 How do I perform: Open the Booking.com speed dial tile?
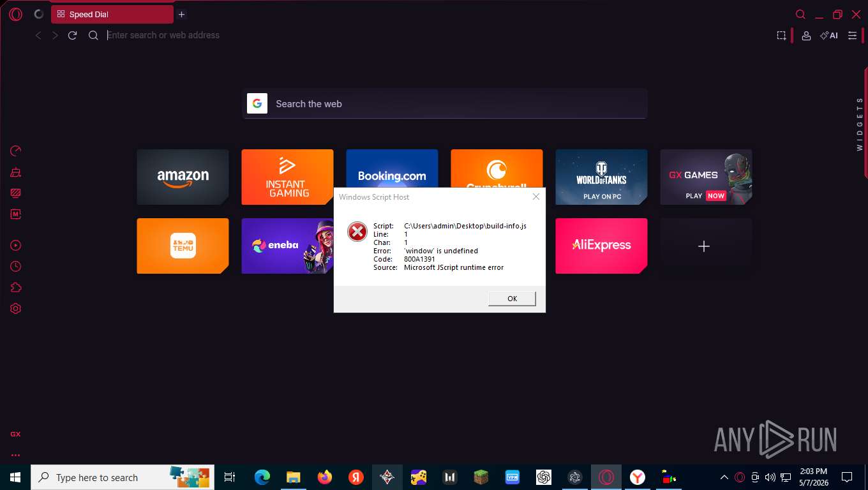392,168
